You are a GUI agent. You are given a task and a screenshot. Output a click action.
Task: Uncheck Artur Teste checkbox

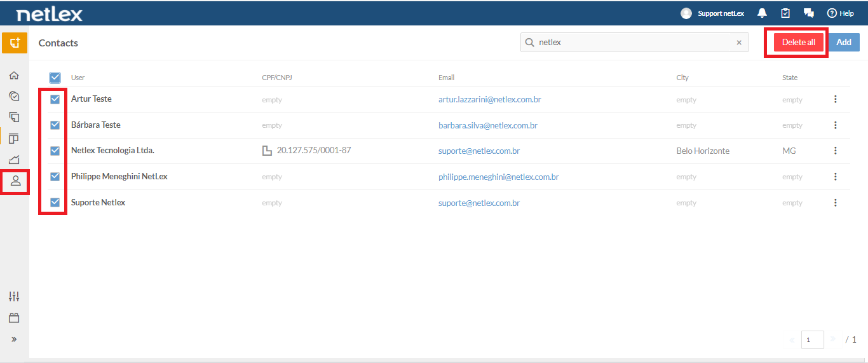coord(55,99)
